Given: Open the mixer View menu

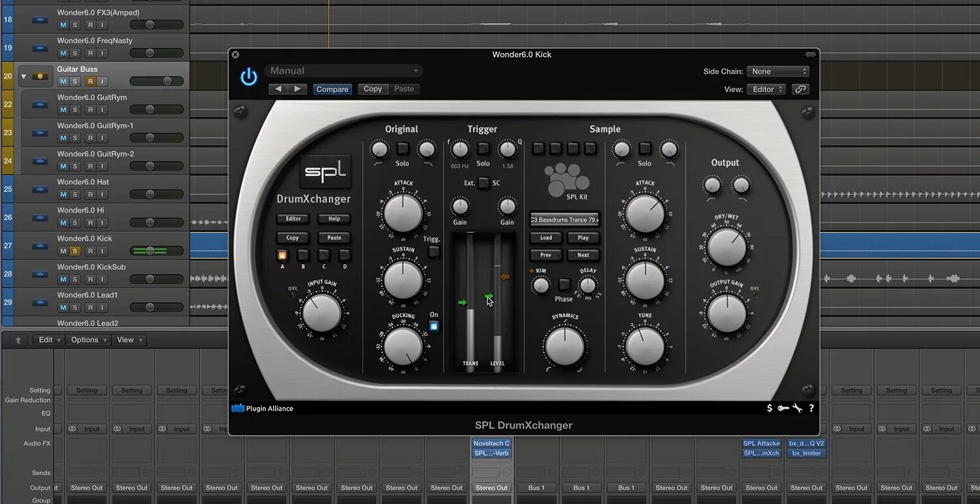Looking at the screenshot, I should [x=129, y=340].
